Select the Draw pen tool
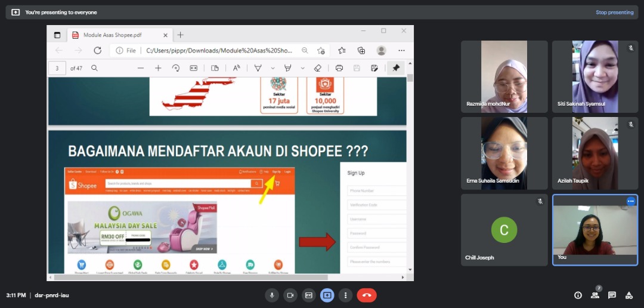The width and height of the screenshot is (644, 308). coord(258,68)
